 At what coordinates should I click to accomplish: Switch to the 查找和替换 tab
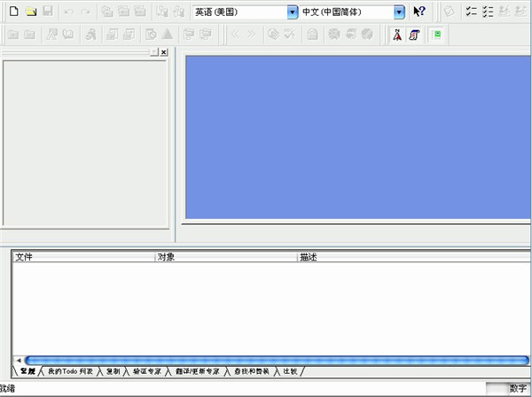(252, 371)
